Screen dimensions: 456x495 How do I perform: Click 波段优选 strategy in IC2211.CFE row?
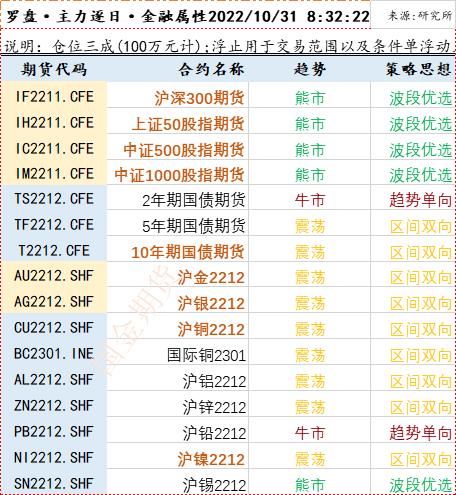(421, 150)
